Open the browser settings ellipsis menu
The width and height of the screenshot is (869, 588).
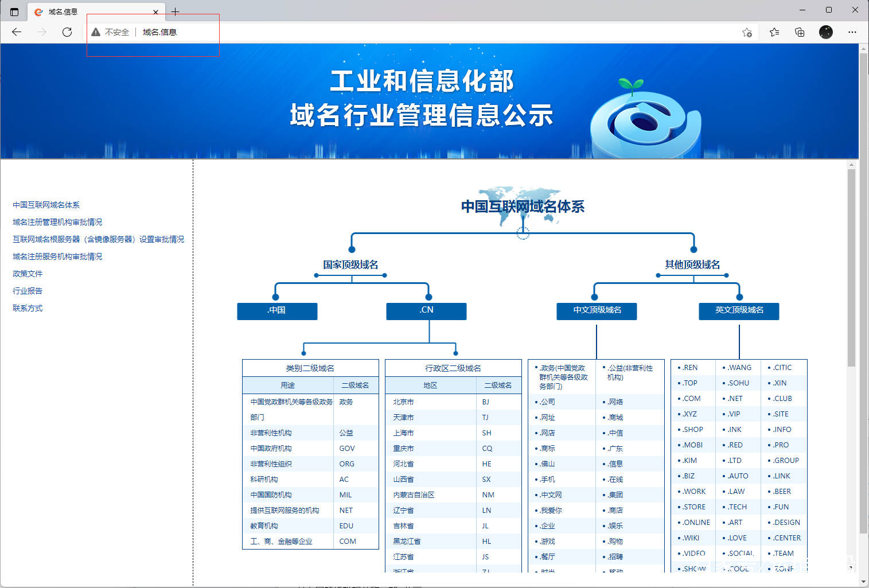[x=852, y=32]
